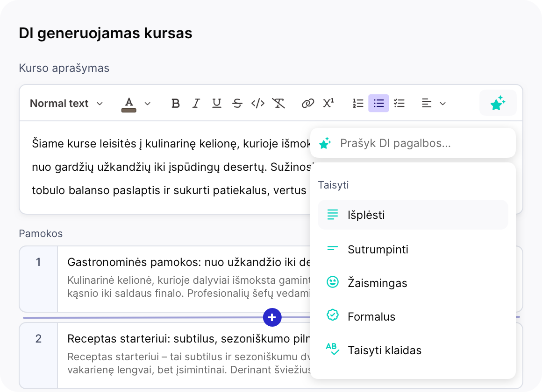Insert inline code formatting

pyautogui.click(x=258, y=103)
